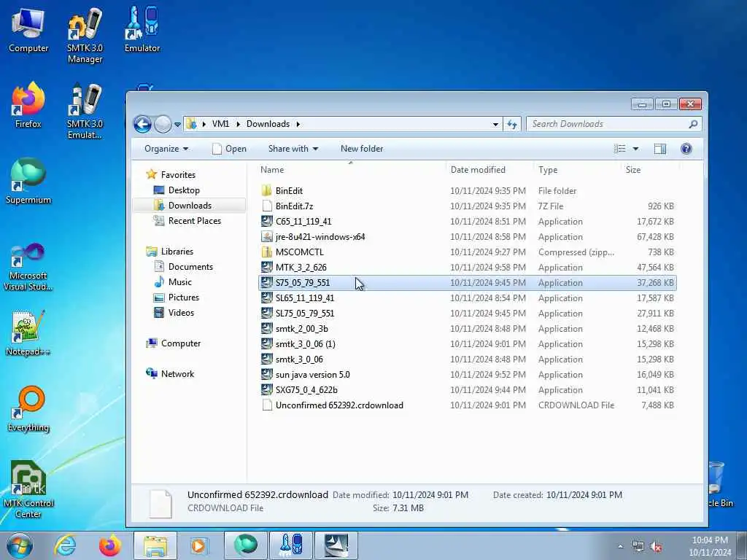Select the jre-8u421-windows-x64 installer file
Image resolution: width=747 pixels, height=560 pixels.
[x=320, y=237]
